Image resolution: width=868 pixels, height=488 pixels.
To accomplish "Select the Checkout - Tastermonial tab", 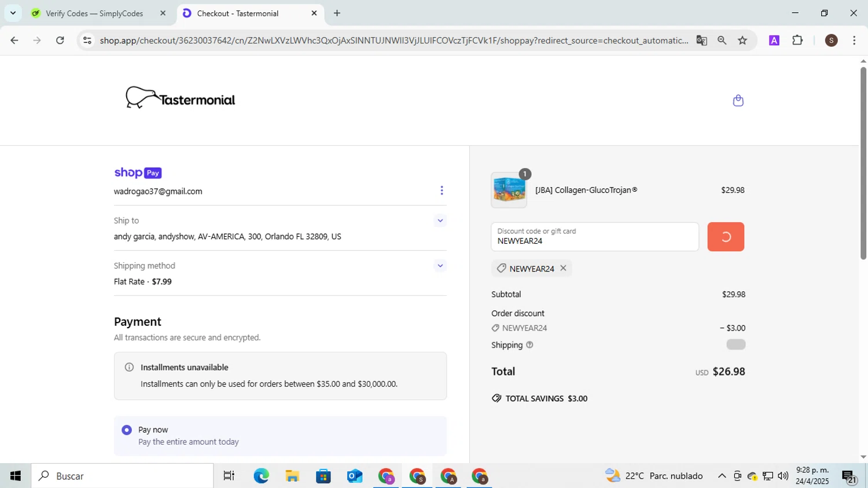I will [x=249, y=13].
